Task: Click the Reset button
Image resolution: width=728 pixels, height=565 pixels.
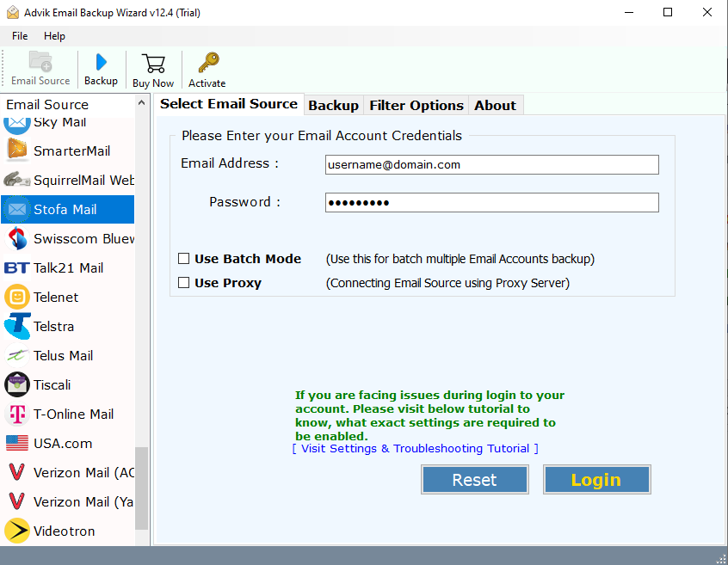Action: click(474, 480)
